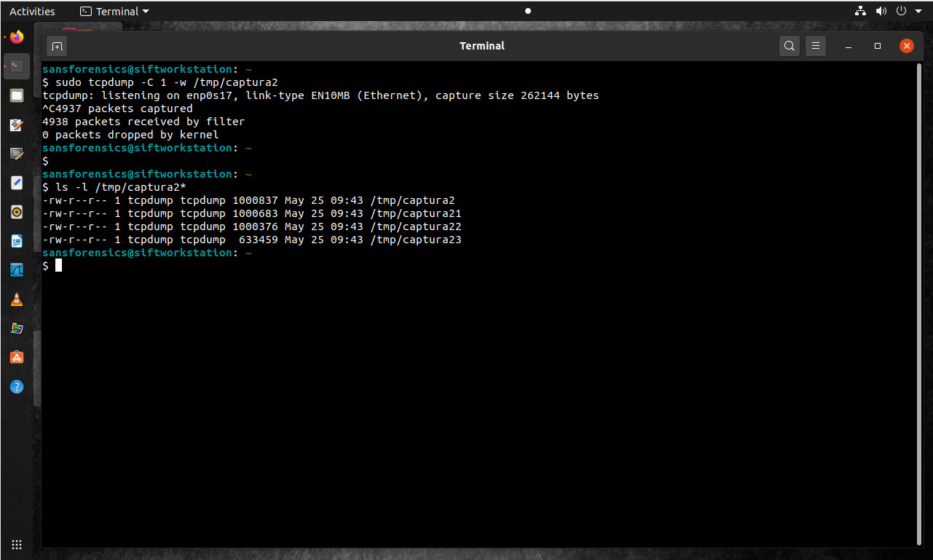Expand the Terminal app menu
This screenshot has width=933, height=560.
114,11
